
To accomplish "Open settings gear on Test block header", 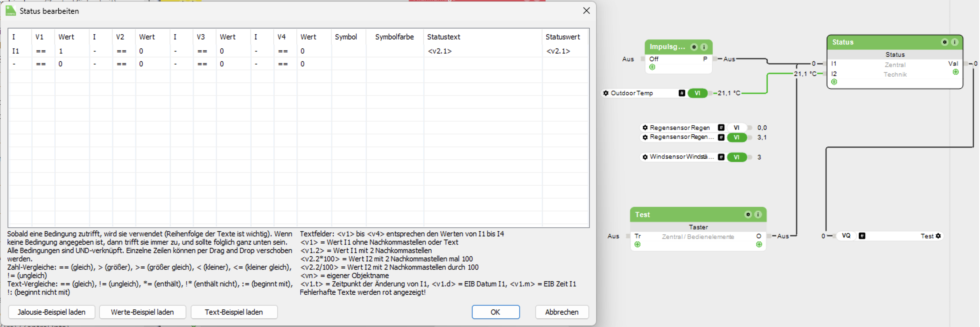I will coord(748,214).
